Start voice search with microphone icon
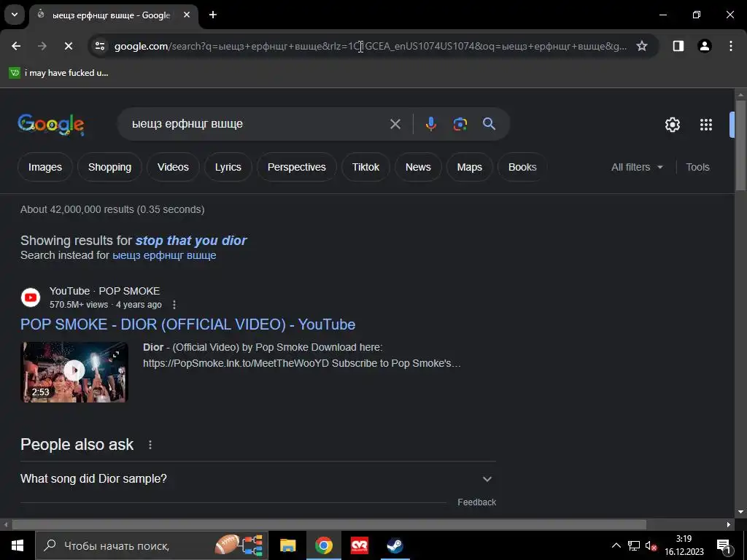This screenshot has width=747, height=560. click(x=430, y=124)
